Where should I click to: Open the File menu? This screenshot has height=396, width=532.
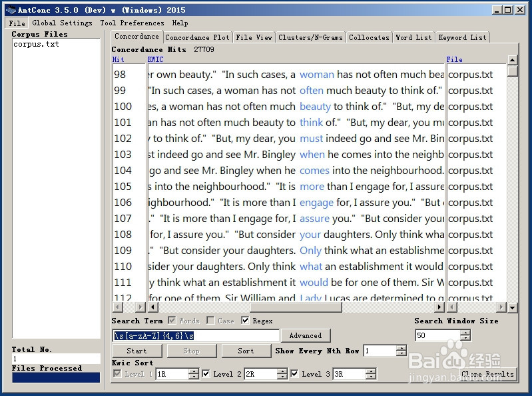coord(17,23)
